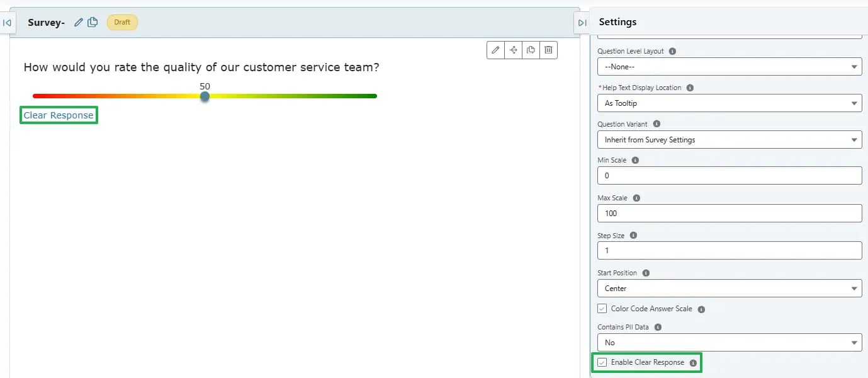Click the info icon next to Max Scale

636,198
